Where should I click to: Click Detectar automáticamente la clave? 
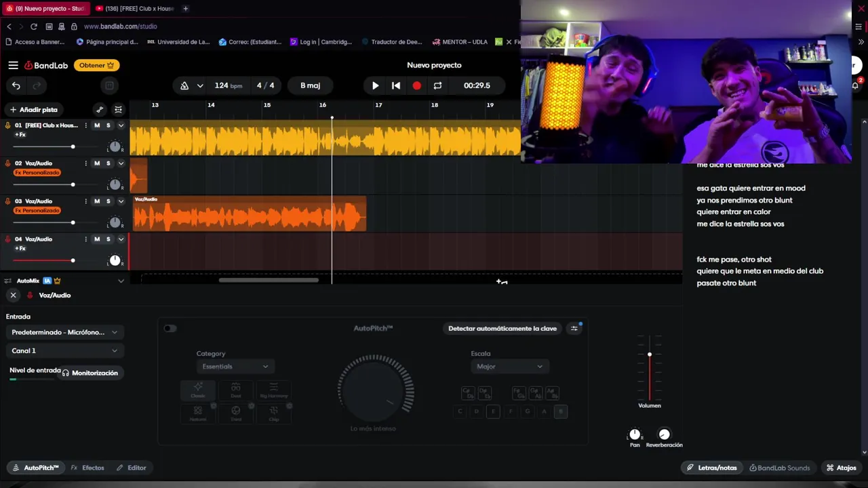pyautogui.click(x=502, y=329)
